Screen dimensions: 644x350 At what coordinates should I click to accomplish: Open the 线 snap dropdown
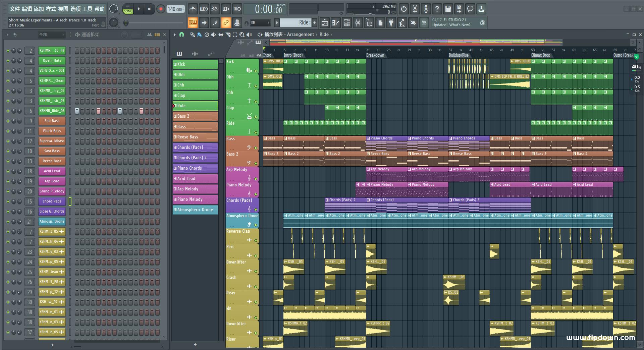[x=261, y=23]
